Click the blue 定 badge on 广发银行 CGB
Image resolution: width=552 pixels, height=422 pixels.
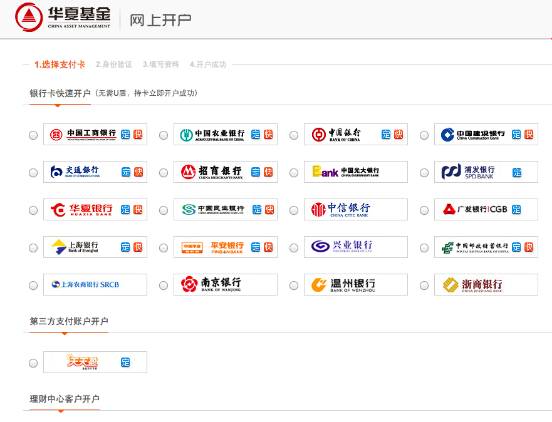[x=516, y=209]
